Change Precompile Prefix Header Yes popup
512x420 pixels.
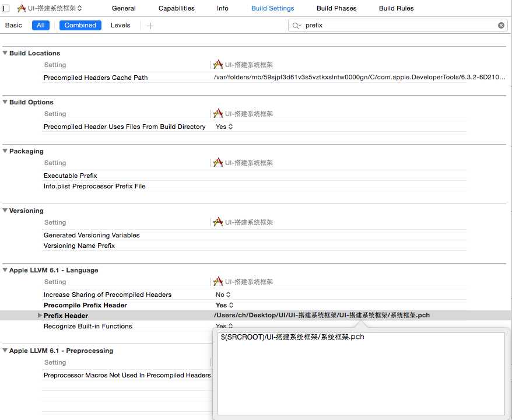(x=225, y=305)
